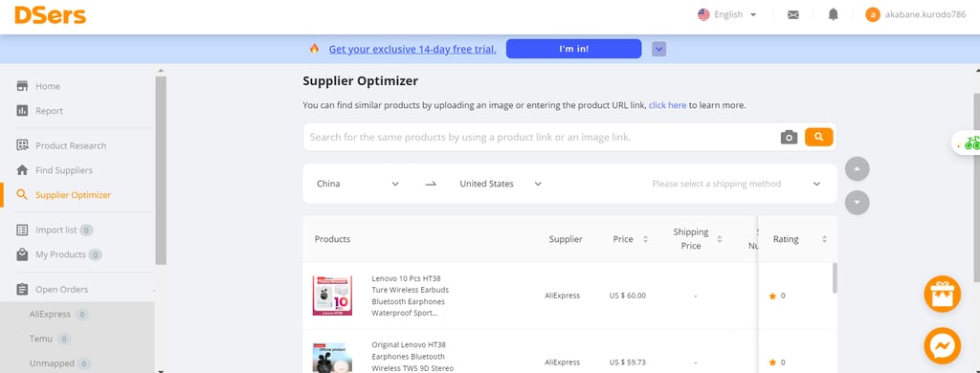Viewport: 980px width, 373px height.
Task: Sort by Shipping Price column arrows
Action: [x=720, y=239]
